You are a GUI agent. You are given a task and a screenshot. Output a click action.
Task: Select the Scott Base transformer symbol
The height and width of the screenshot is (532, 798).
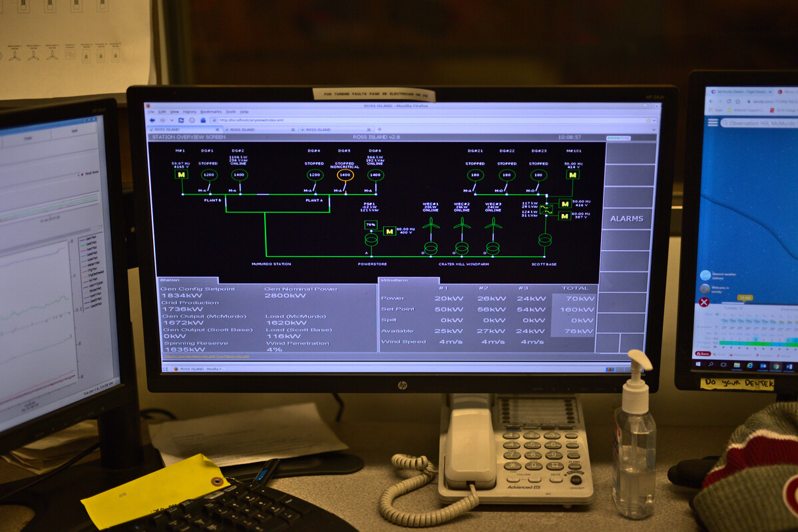tap(545, 239)
